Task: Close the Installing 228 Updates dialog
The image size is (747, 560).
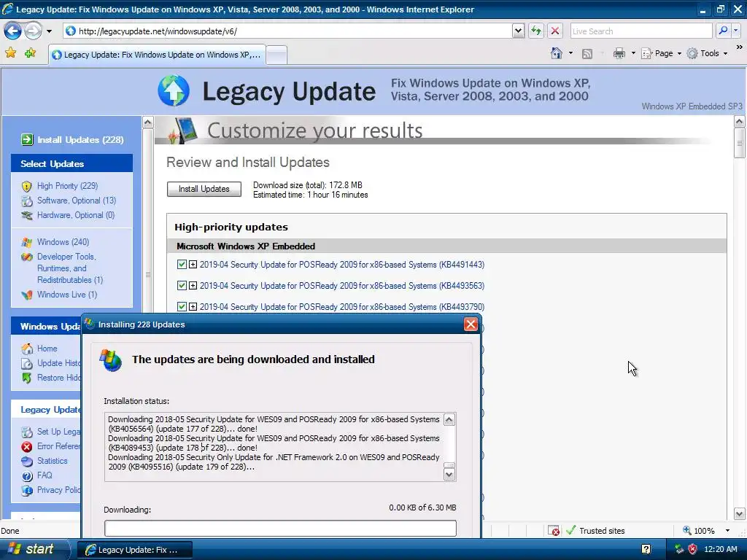Action: pyautogui.click(x=471, y=324)
